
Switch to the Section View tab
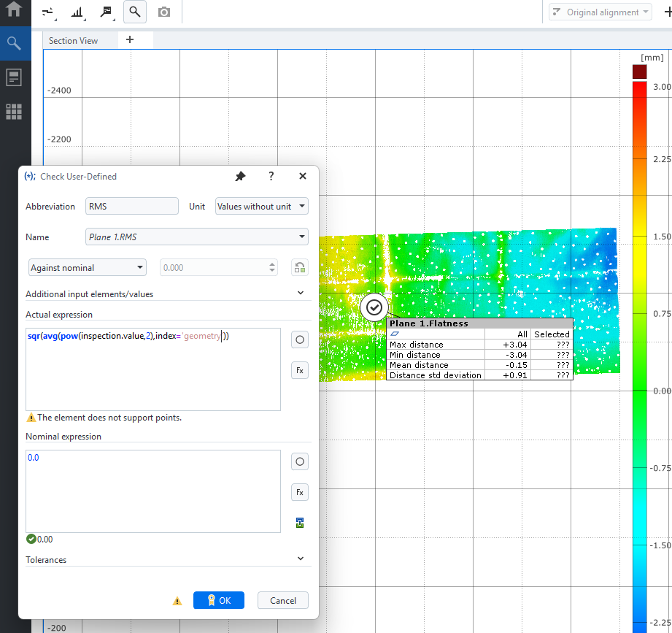coord(73,41)
